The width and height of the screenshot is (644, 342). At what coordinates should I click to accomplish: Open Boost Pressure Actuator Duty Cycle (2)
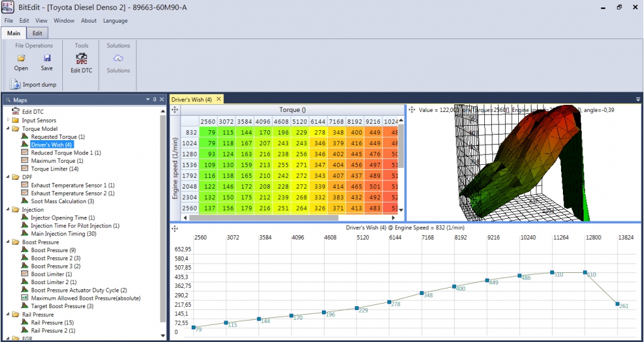79,290
